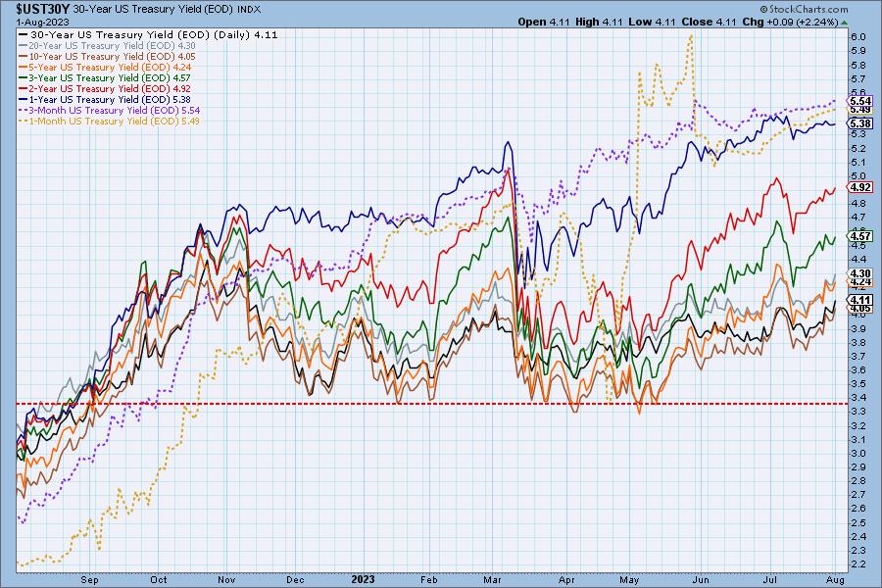This screenshot has width=882, height=588.
Task: Click the 5.9 tick on the yield axis
Action: (858, 51)
